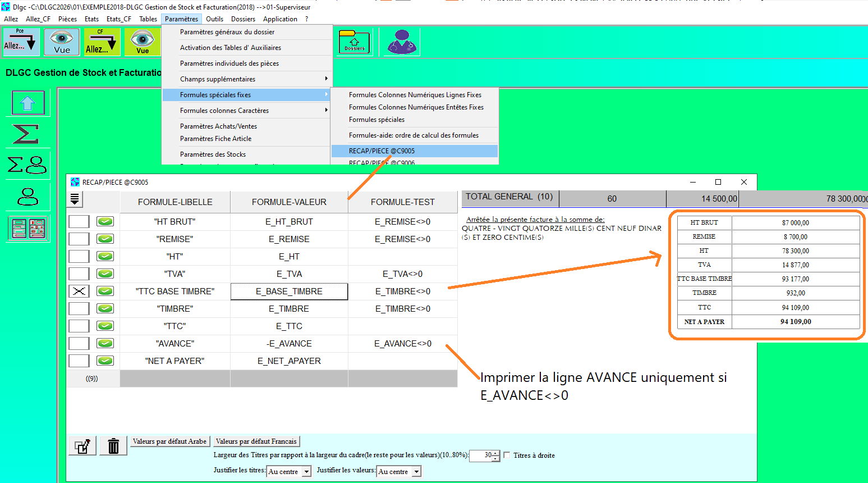This screenshot has width=868, height=483.
Task: Click the blue eye Vue icon
Action: click(x=62, y=42)
